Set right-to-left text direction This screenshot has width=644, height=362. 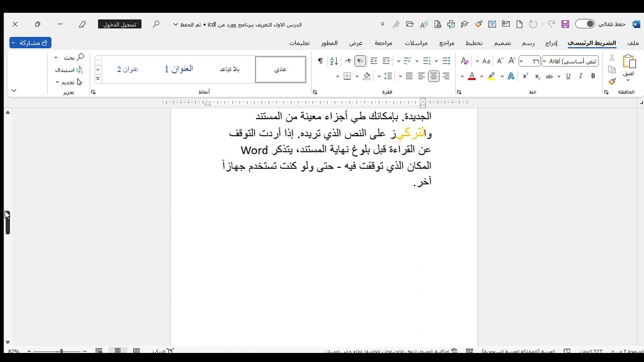pyautogui.click(x=360, y=61)
